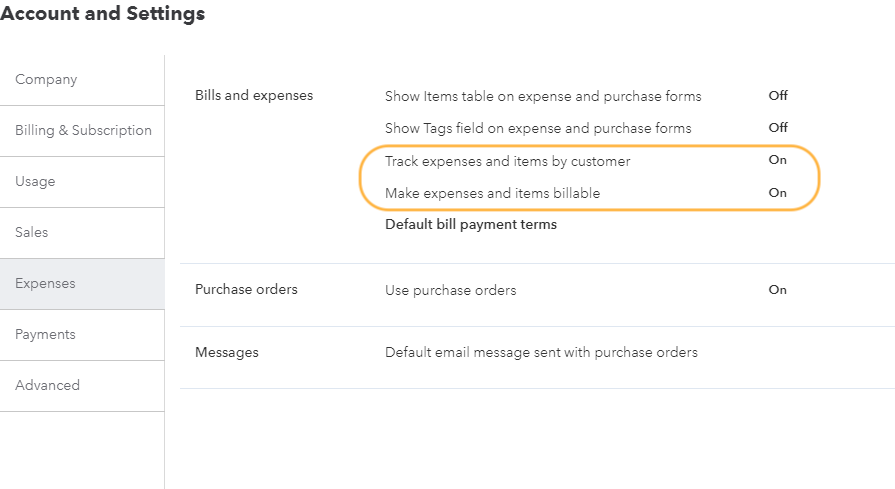Open Default bill payment terms setting

[471, 225]
